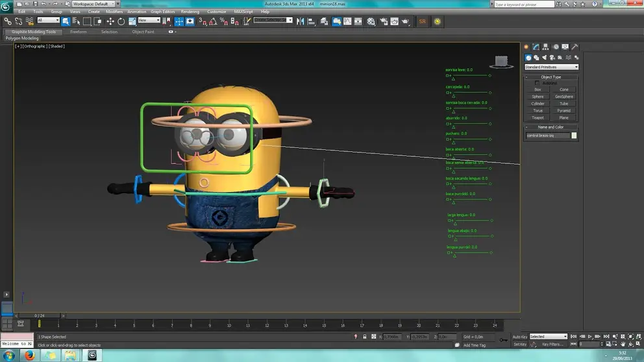Open the 3ds Max application menu logo
The height and width of the screenshot is (362, 644).
click(6, 6)
